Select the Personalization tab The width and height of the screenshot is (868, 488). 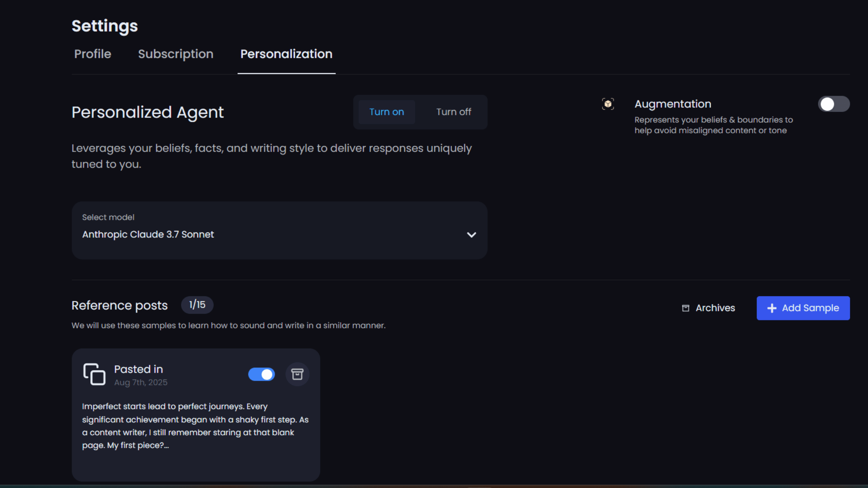click(286, 54)
